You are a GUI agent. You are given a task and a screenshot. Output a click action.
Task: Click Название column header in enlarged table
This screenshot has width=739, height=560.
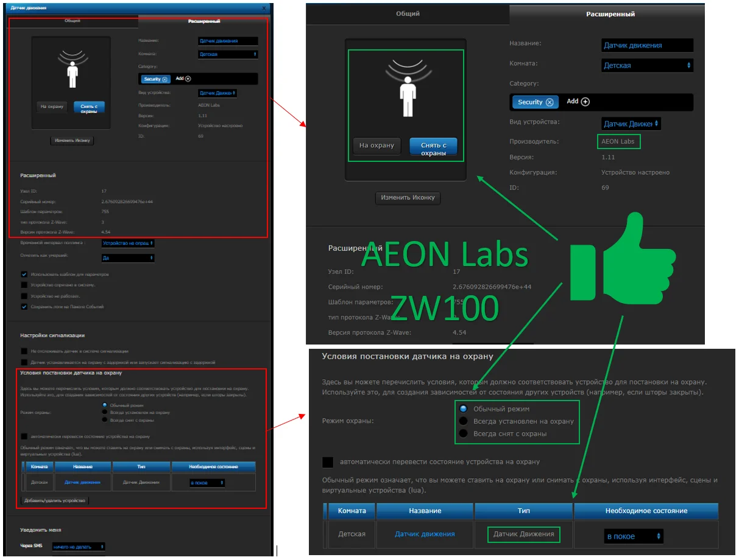pos(425,511)
